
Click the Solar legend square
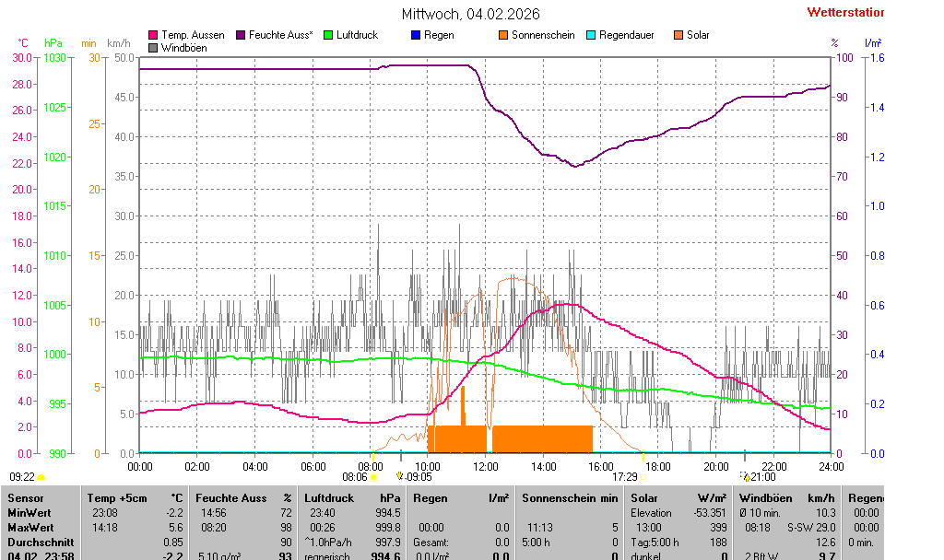click(x=678, y=35)
